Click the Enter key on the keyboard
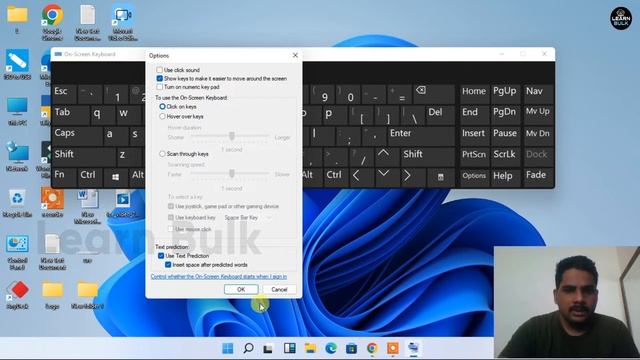 click(x=421, y=136)
